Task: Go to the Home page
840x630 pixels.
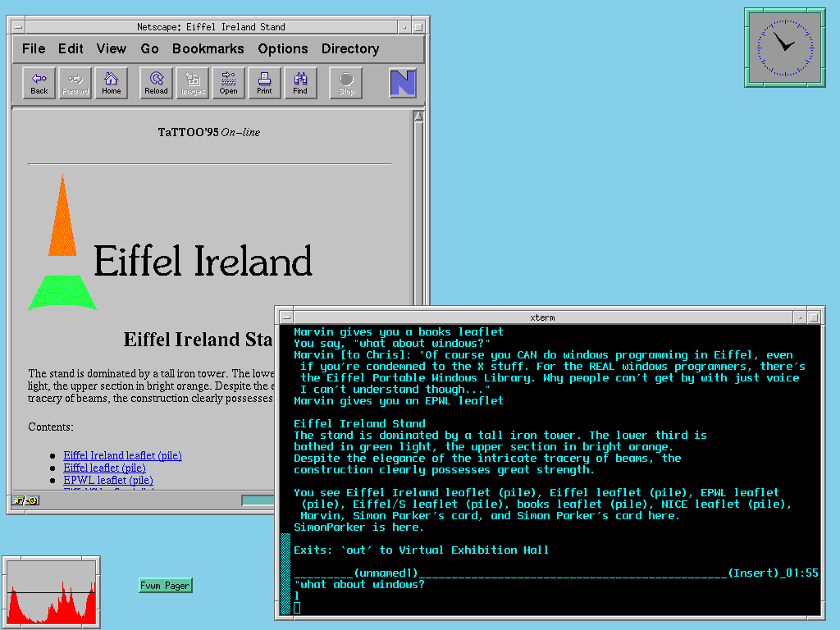Action: pyautogui.click(x=112, y=83)
